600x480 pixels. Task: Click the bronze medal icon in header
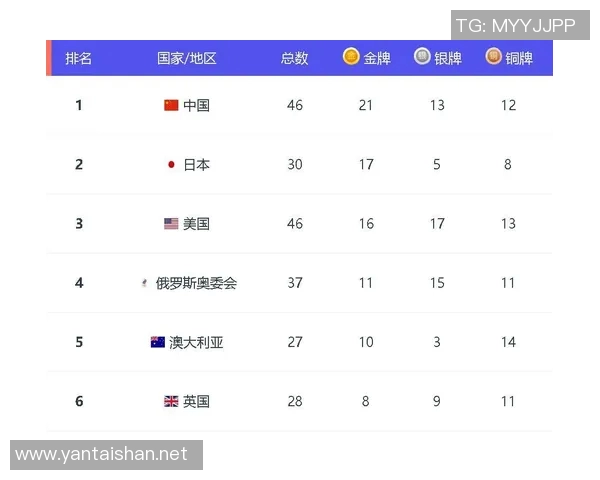[493, 57]
